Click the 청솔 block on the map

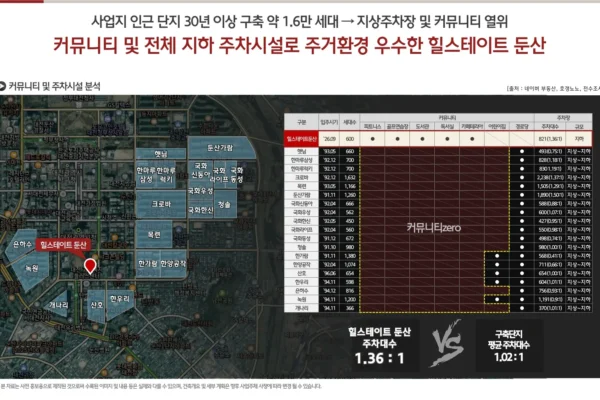coord(225,204)
